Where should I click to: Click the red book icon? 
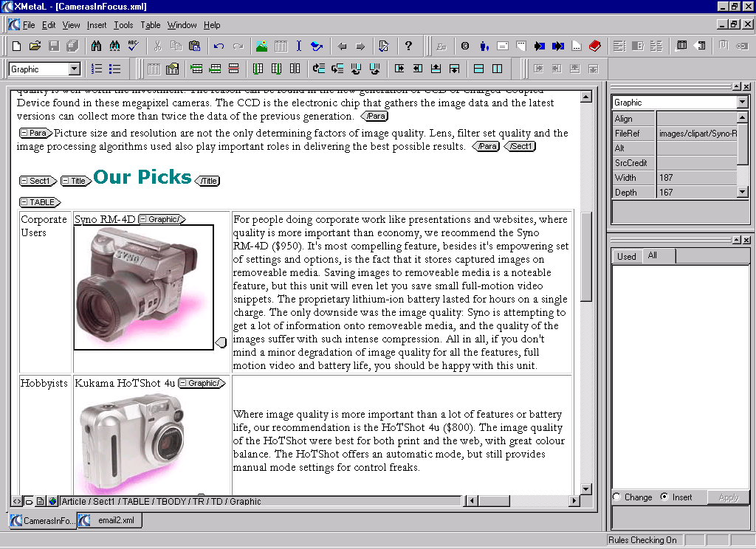click(x=595, y=46)
